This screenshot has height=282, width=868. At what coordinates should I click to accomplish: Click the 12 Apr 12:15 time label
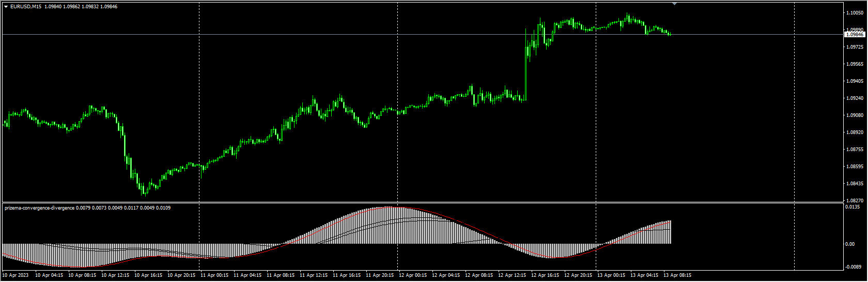[512, 275]
